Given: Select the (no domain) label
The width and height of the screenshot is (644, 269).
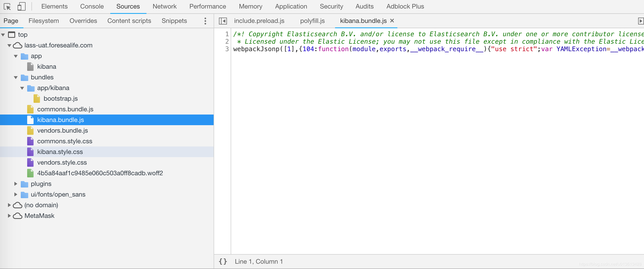Looking at the screenshot, I should (x=41, y=205).
